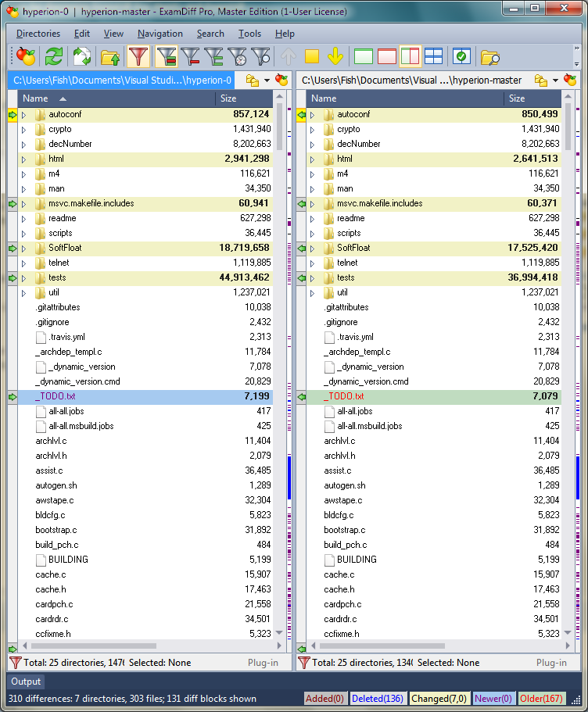The image size is (588, 712).
Task: Open the Edit menu
Action: [82, 34]
